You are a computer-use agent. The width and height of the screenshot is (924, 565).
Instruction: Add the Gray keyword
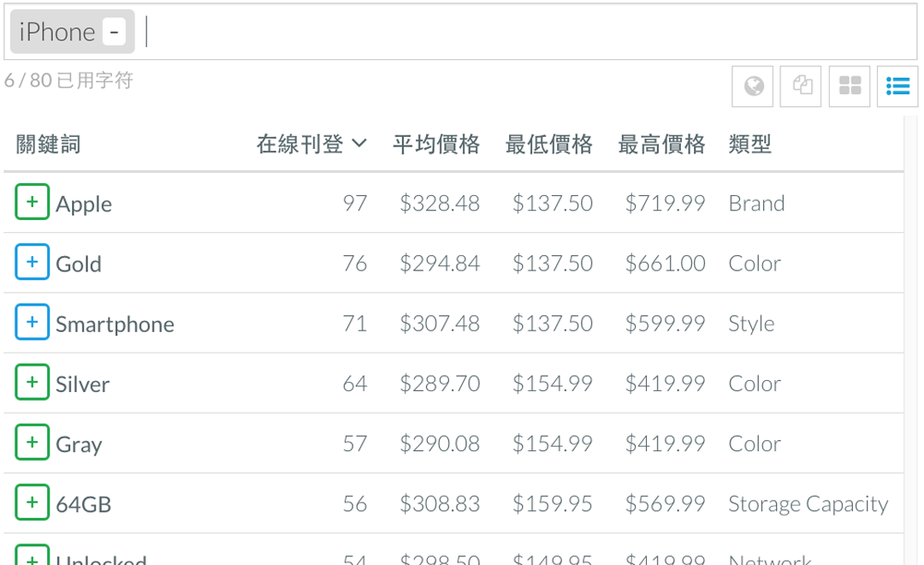click(x=32, y=443)
